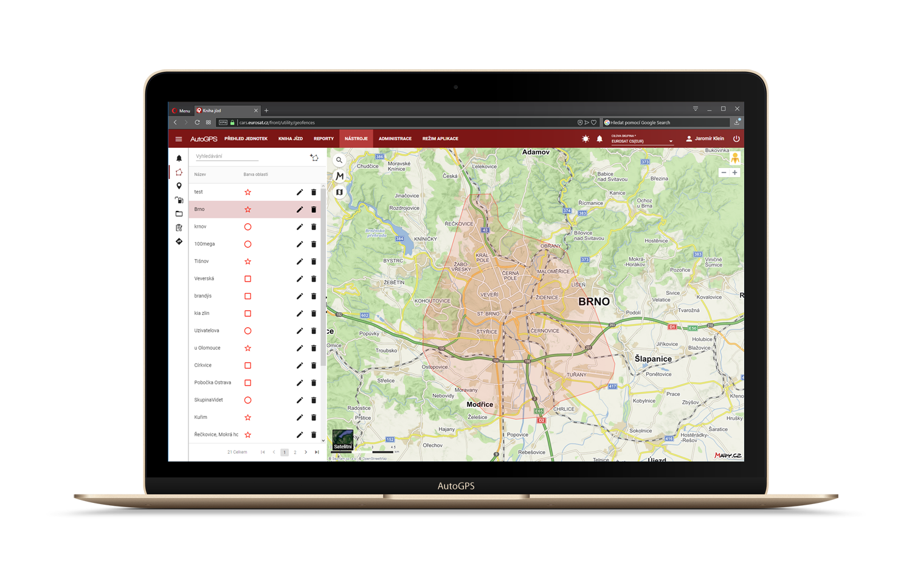Click the circle color marker for 100mega
Screen dimensions: 912x588
[247, 244]
